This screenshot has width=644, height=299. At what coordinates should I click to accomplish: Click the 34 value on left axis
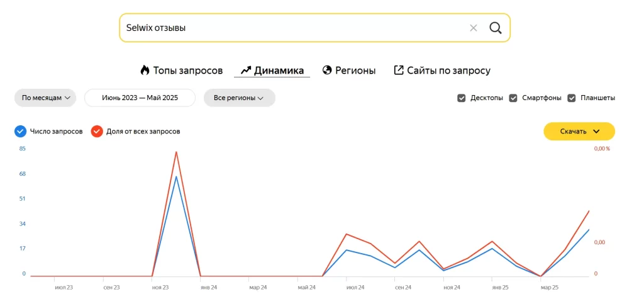coord(22,223)
